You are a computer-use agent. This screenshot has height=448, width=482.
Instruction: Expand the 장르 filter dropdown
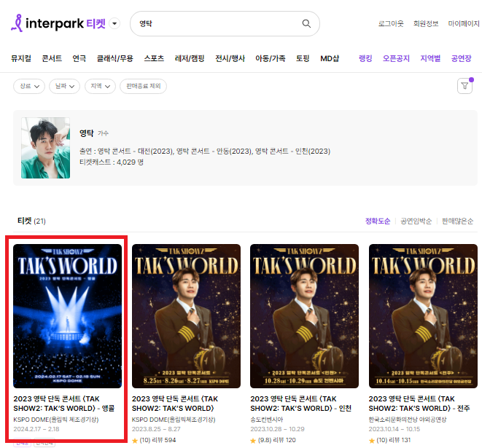[29, 86]
